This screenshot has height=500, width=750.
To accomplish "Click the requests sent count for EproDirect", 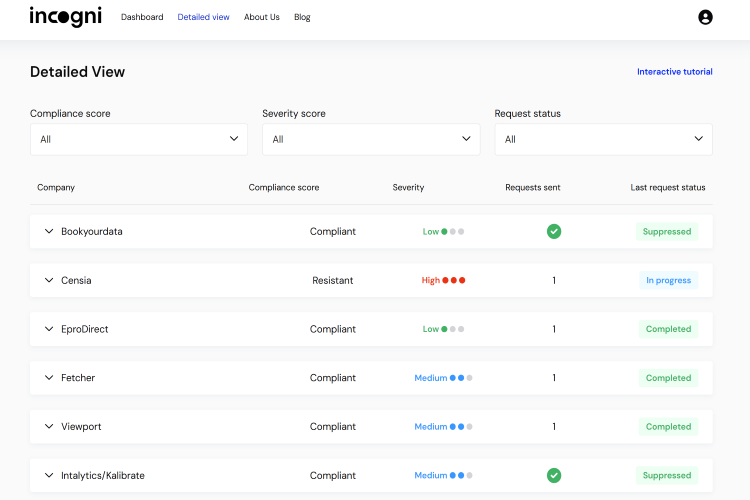I will click(554, 329).
